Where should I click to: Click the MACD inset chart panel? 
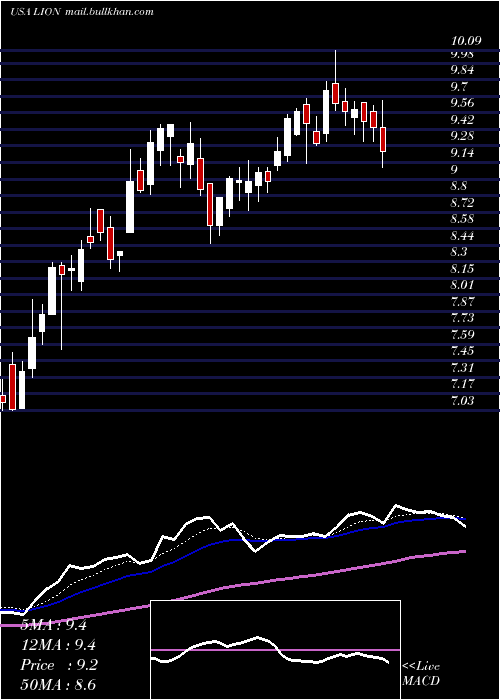click(x=275, y=650)
